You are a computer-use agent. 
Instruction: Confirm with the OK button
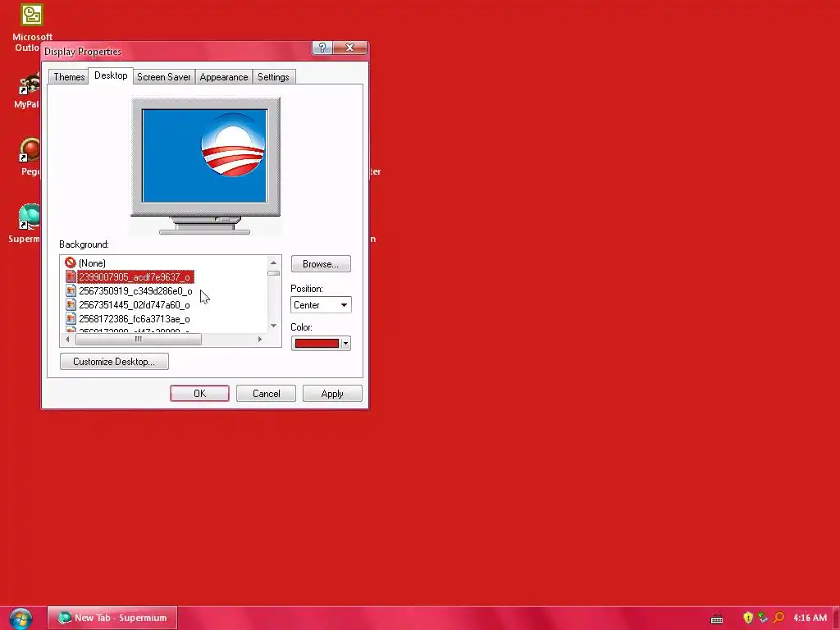(x=200, y=393)
